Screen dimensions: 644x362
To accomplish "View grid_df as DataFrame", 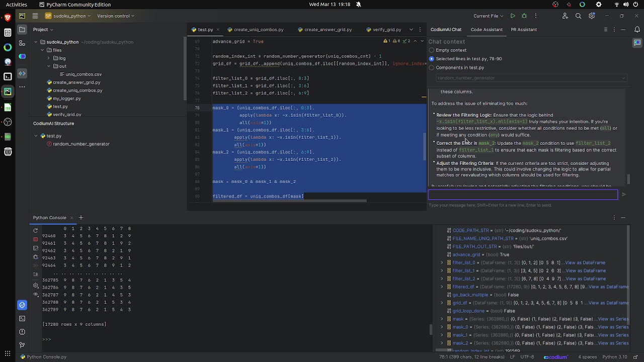I will tap(608, 303).
